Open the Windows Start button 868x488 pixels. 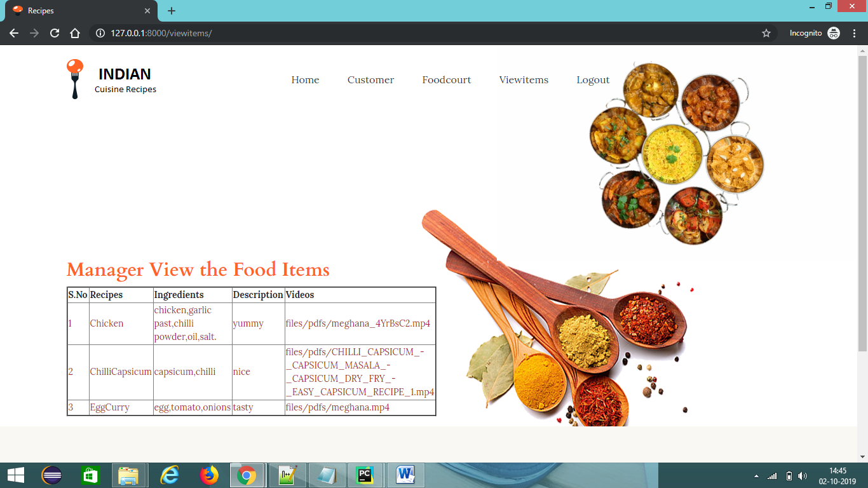(x=15, y=475)
